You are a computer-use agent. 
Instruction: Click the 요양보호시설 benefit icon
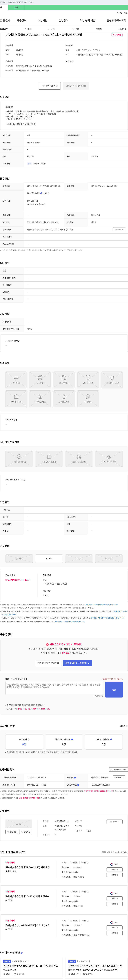64,399
